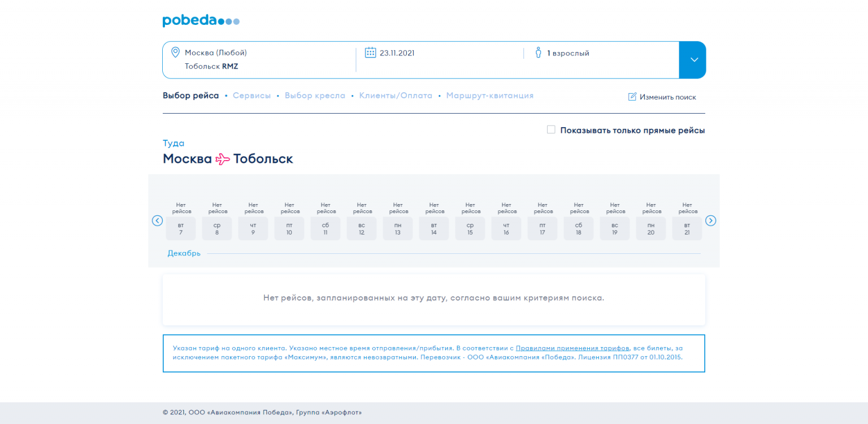Open the 1 взрослый passenger selector
The width and height of the screenshot is (868, 424).
pyautogui.click(x=568, y=53)
